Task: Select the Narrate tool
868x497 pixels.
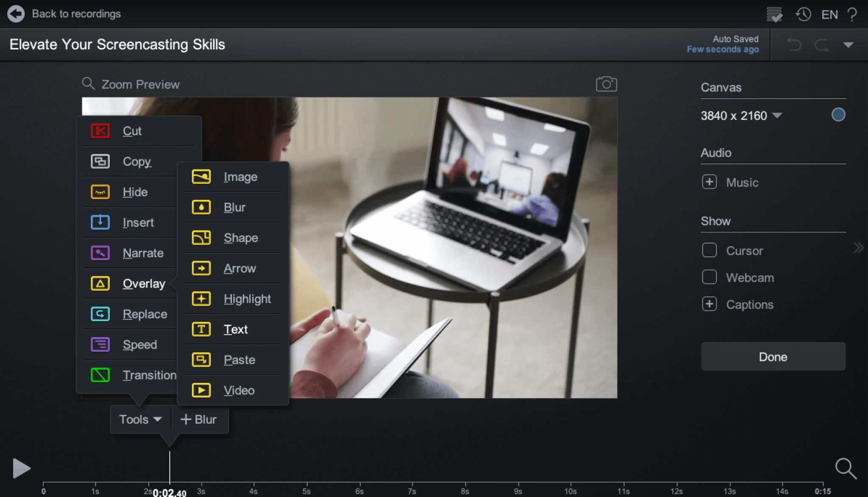Action: click(x=142, y=253)
